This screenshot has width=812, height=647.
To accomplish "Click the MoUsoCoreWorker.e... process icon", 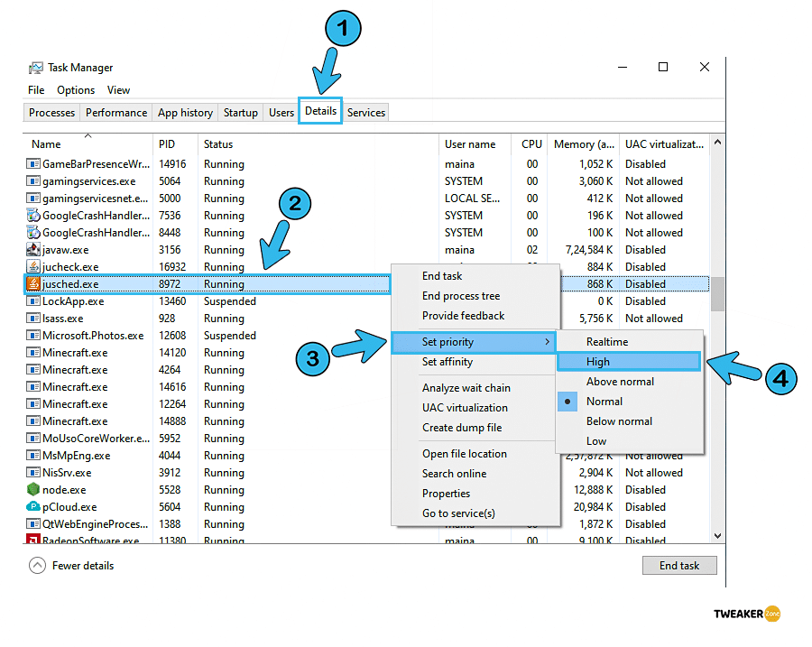I will [x=33, y=439].
